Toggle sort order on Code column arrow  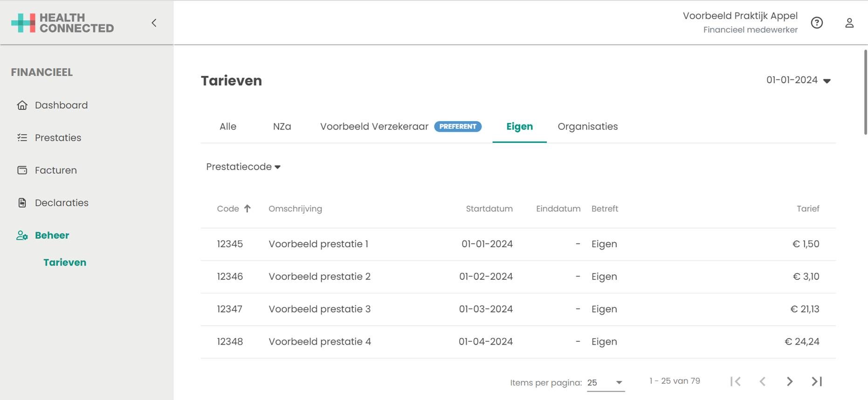coord(248,209)
